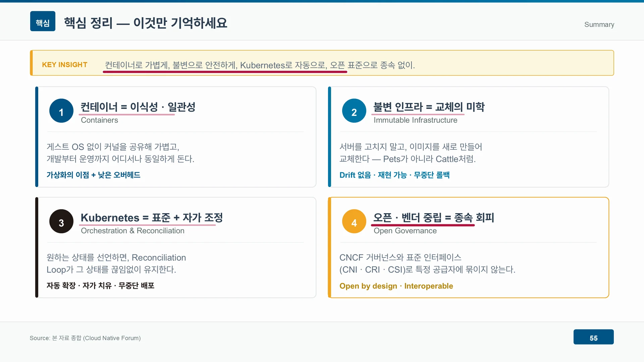Click heading Kubernetes = 표준 + 자가 조정
Screen dimensions: 644x362
(x=152, y=218)
